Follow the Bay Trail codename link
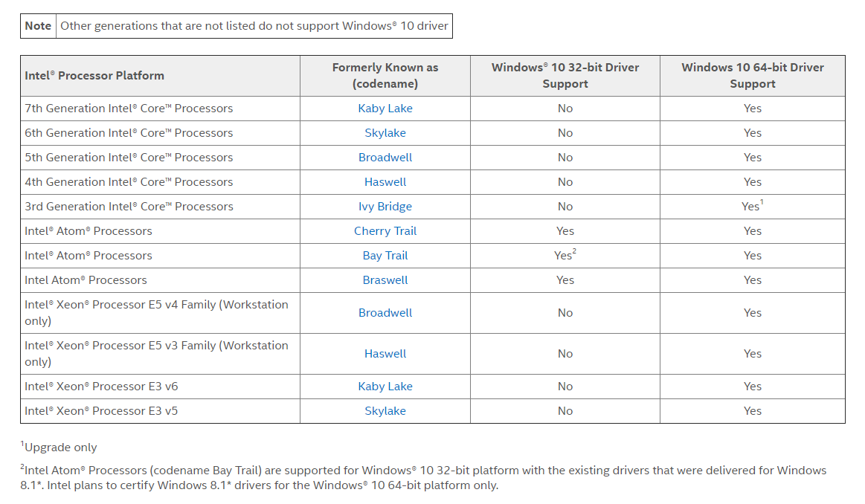 click(385, 256)
